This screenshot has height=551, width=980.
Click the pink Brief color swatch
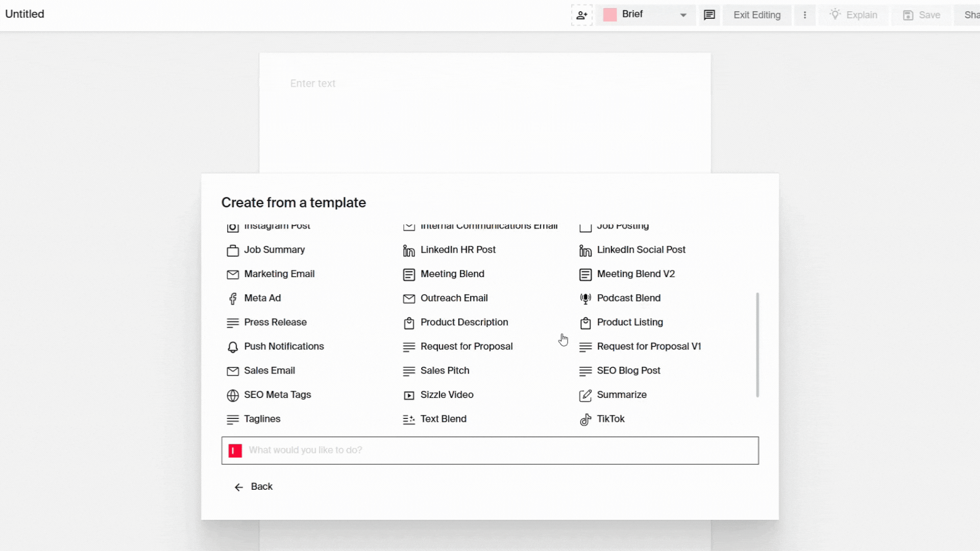(x=609, y=14)
